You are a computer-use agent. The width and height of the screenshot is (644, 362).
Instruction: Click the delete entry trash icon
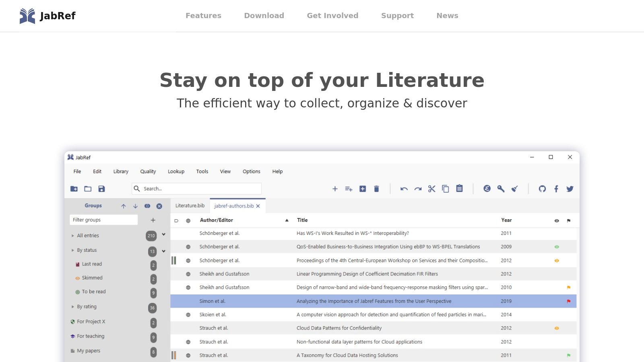(x=376, y=189)
